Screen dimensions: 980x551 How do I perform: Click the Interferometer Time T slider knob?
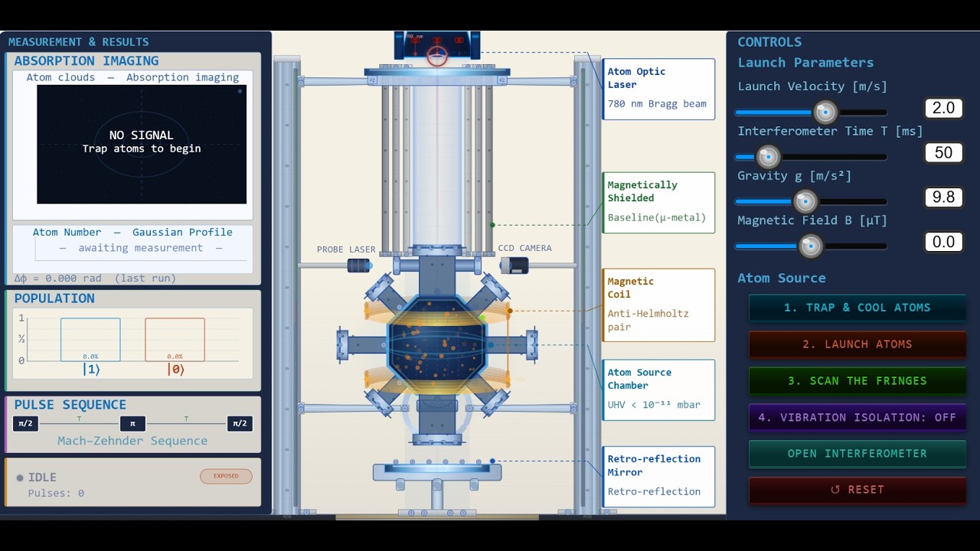[768, 157]
